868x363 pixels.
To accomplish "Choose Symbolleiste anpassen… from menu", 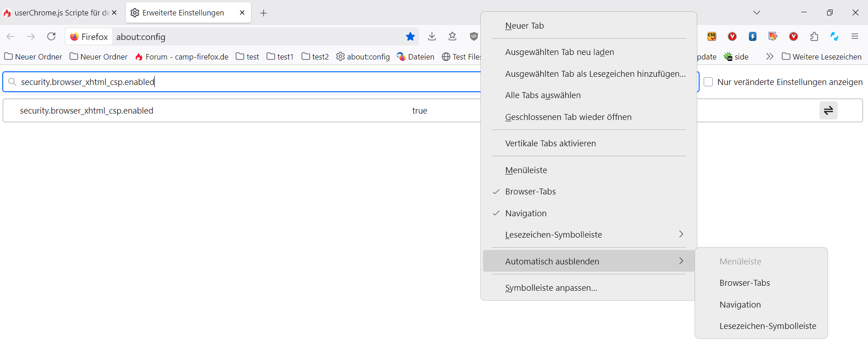I will (x=551, y=288).
